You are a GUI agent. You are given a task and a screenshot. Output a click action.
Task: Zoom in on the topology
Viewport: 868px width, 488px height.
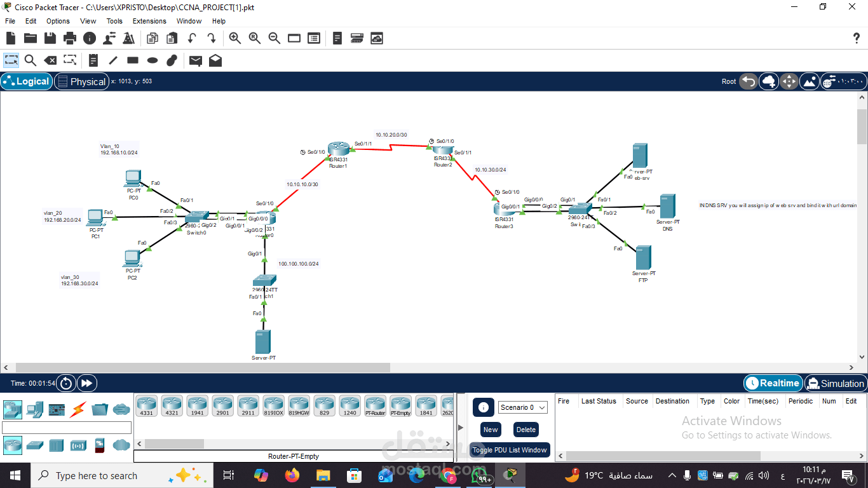235,38
